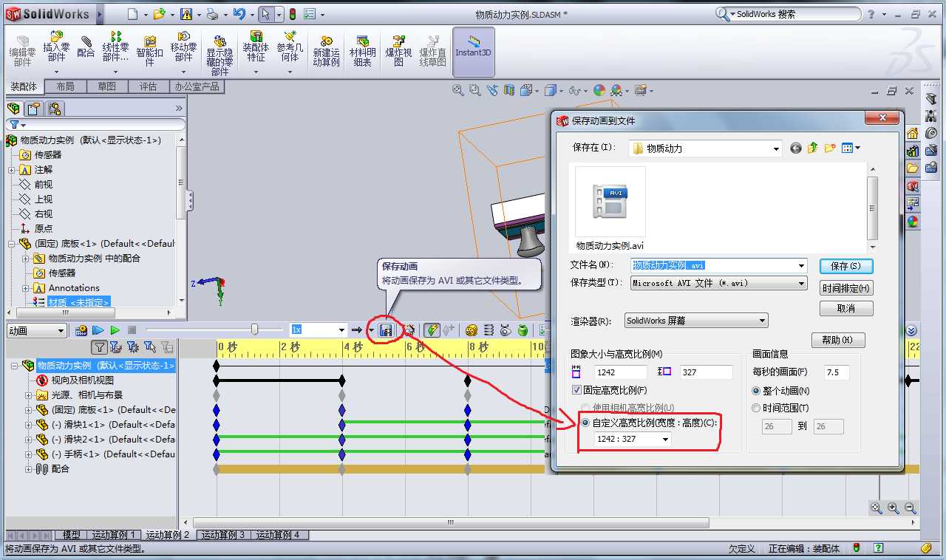
Task: Click New Motion Study (新建运动算例)
Action: [x=326, y=51]
